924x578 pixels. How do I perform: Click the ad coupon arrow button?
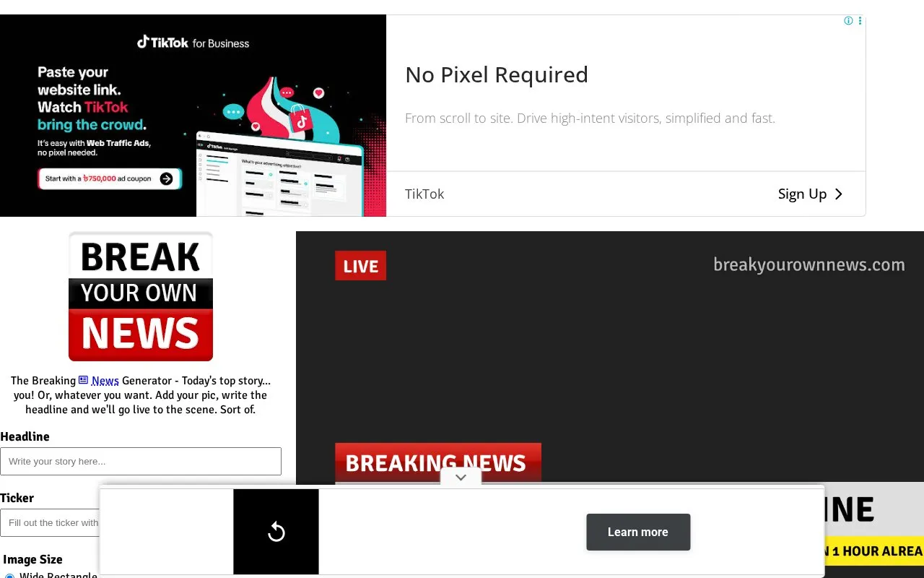coord(166,178)
